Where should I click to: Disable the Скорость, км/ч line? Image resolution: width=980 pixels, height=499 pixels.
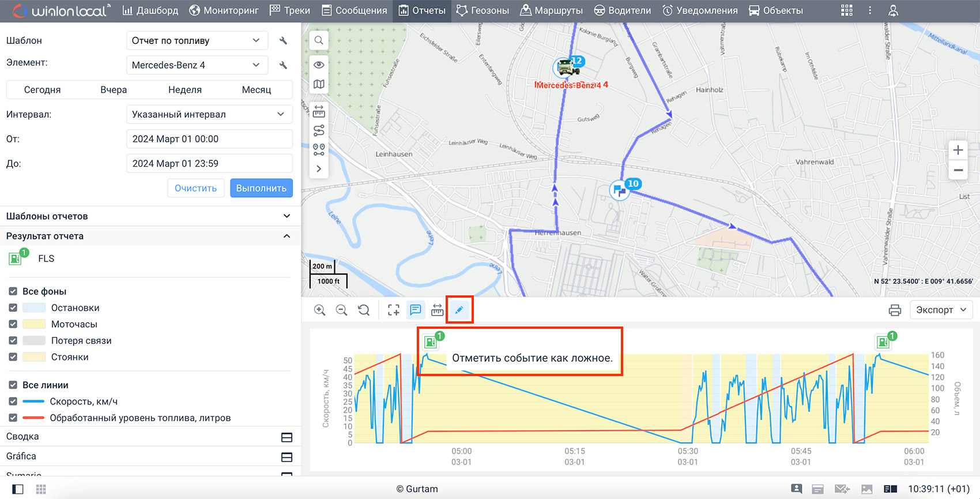(x=13, y=402)
